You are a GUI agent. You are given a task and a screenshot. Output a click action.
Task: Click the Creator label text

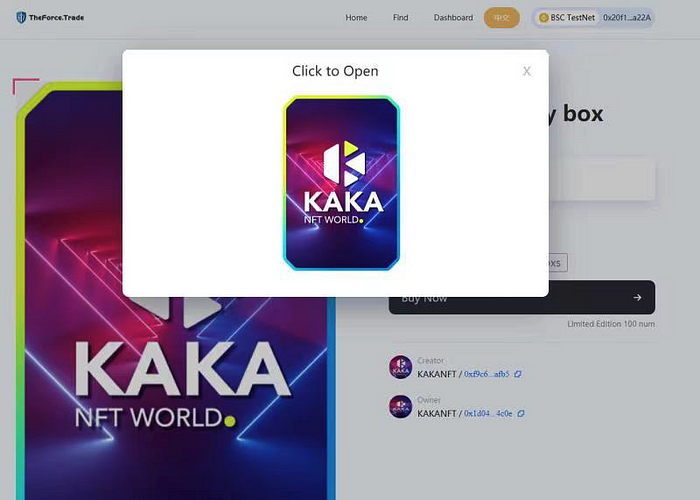(430, 360)
